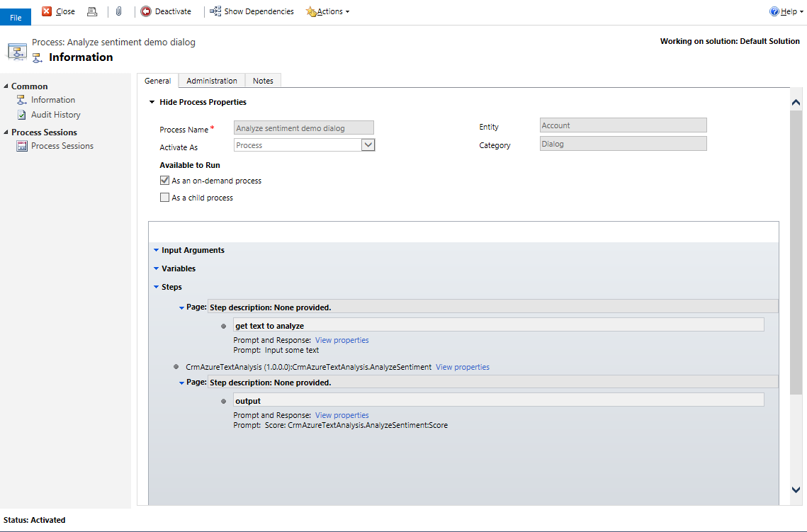The width and height of the screenshot is (807, 532).
Task: Click the paperclip attach icon
Action: (119, 11)
